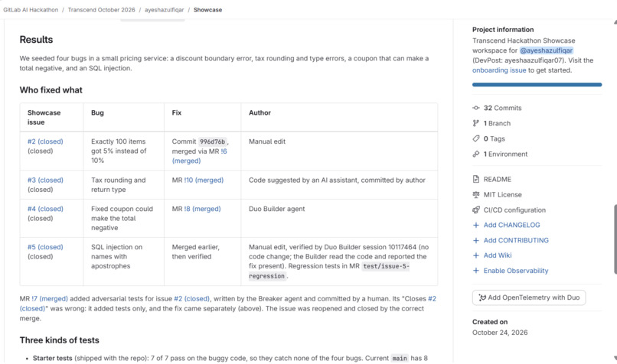
Task: Click the Add CONTRIBUTING link
Action: [x=516, y=240]
